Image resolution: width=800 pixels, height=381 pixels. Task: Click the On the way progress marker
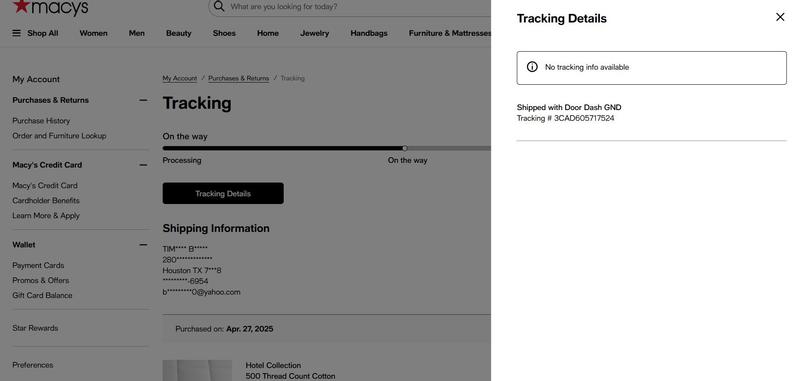click(x=405, y=148)
